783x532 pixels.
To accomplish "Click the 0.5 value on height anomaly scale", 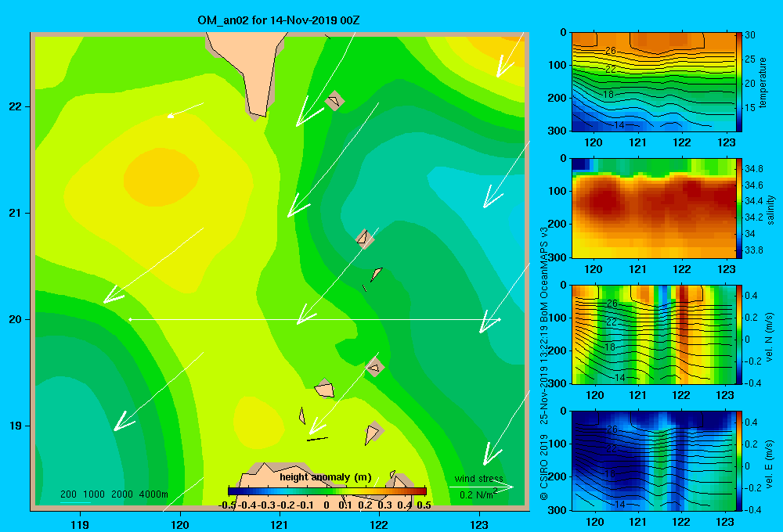I will click(x=424, y=505).
